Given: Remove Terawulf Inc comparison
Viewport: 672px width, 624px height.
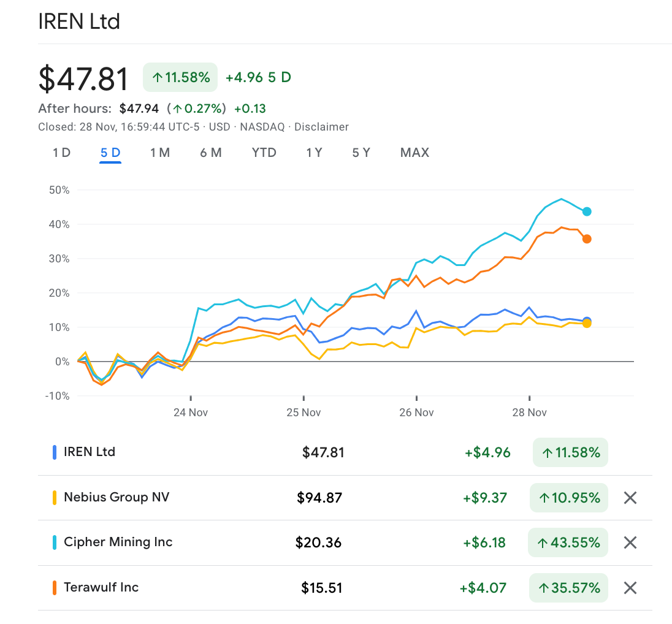Looking at the screenshot, I should pos(630,588).
